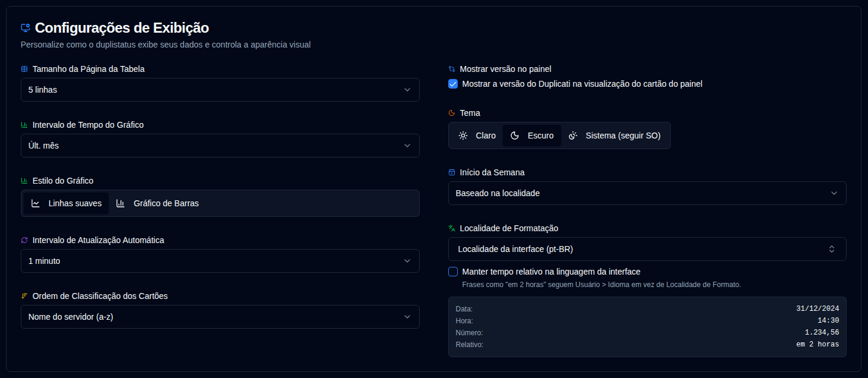Click the Mostrar a versão do Duplicati label text
Image resolution: width=868 pixels, height=378 pixels.
(x=582, y=84)
